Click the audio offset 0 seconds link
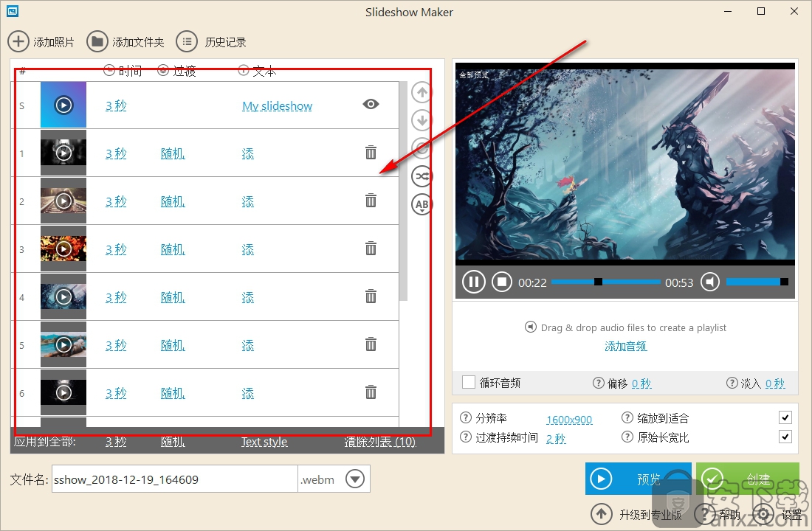The width and height of the screenshot is (812, 531). tap(641, 383)
